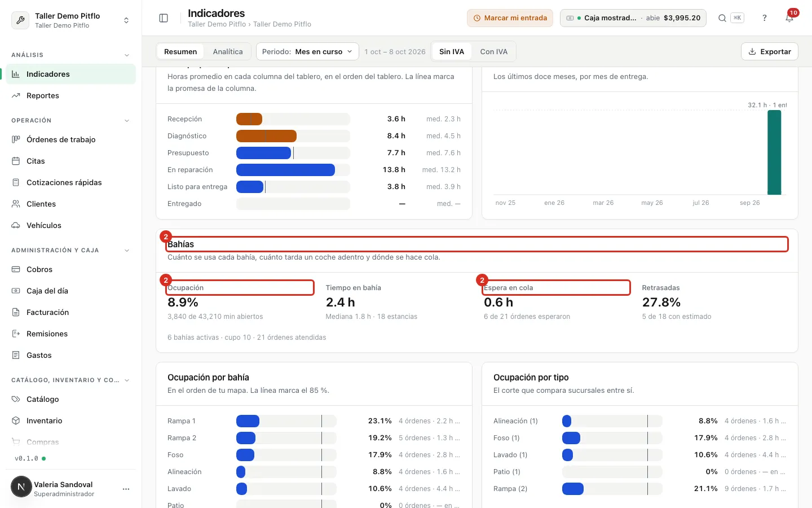Click the Tiempo en bahía 2.4 h value

click(x=341, y=303)
